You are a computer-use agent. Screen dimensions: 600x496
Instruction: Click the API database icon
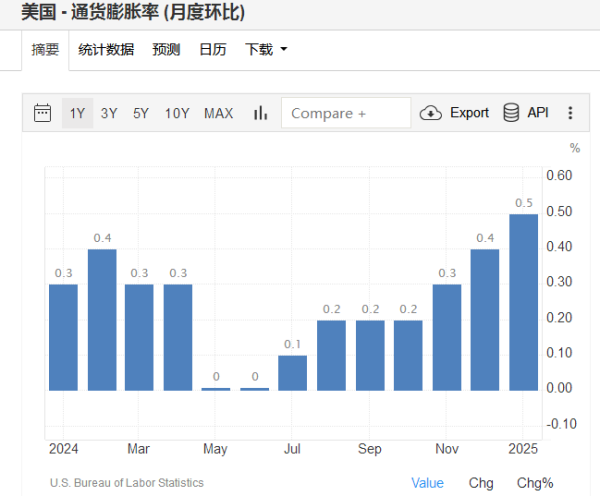[x=511, y=113]
